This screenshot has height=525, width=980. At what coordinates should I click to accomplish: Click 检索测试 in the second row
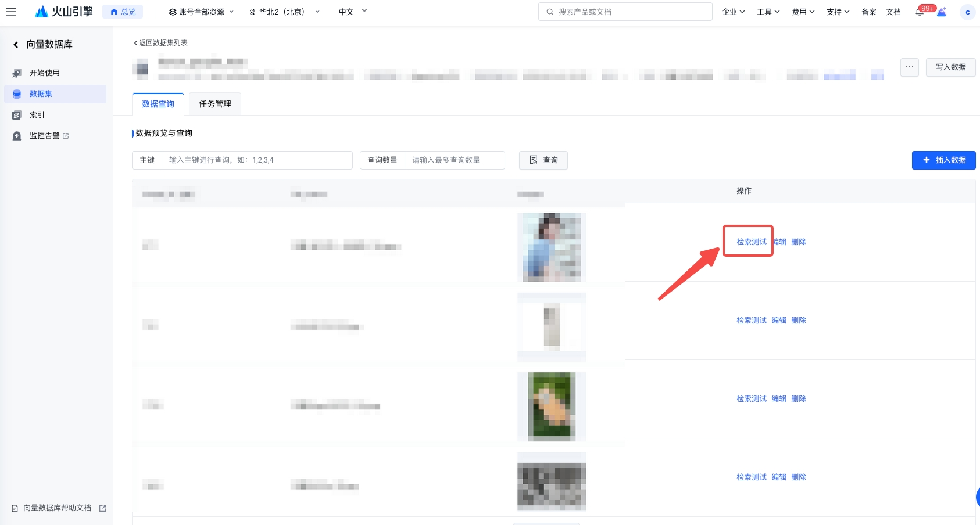pos(752,321)
